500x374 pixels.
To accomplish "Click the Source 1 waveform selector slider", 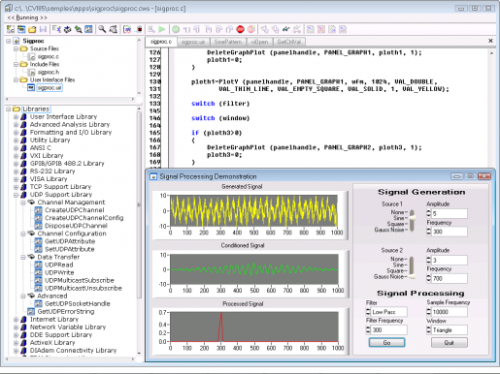I will click(x=412, y=221).
